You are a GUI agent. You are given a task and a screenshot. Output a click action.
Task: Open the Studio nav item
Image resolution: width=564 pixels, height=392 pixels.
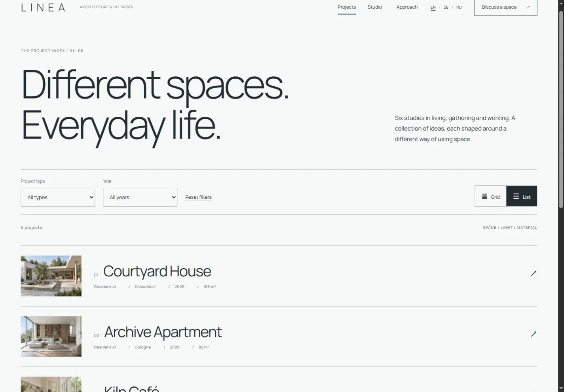coord(375,7)
